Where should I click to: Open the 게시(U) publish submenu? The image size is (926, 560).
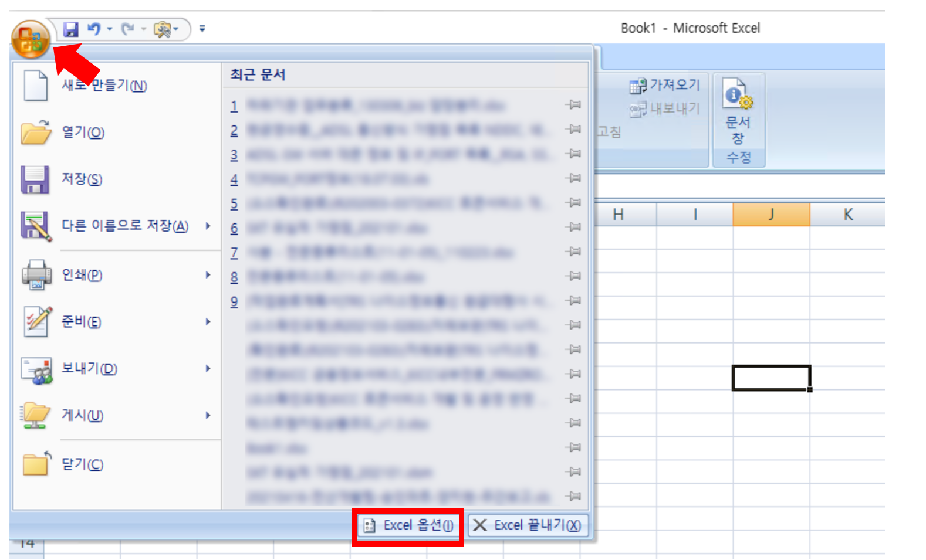point(117,416)
